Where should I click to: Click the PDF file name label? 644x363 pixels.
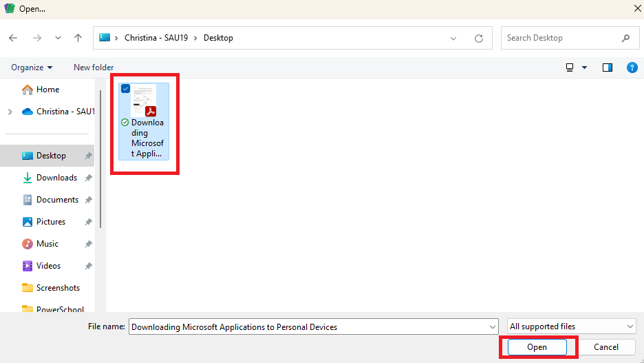(147, 138)
